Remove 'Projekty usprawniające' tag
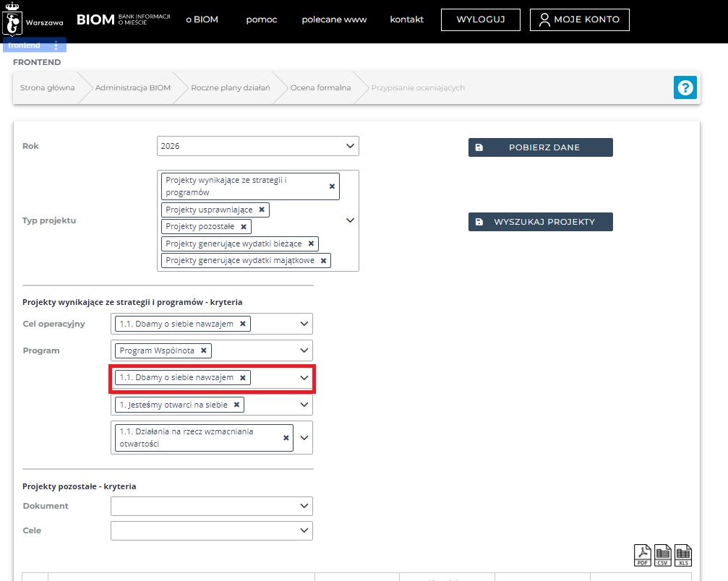This screenshot has width=728, height=581. pyautogui.click(x=262, y=210)
